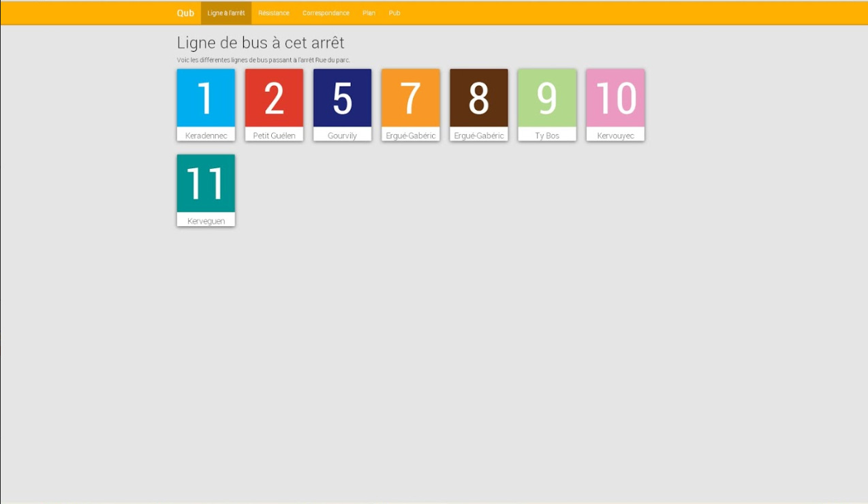Open the Correspondance navigation item
The height and width of the screenshot is (504, 868).
(326, 13)
